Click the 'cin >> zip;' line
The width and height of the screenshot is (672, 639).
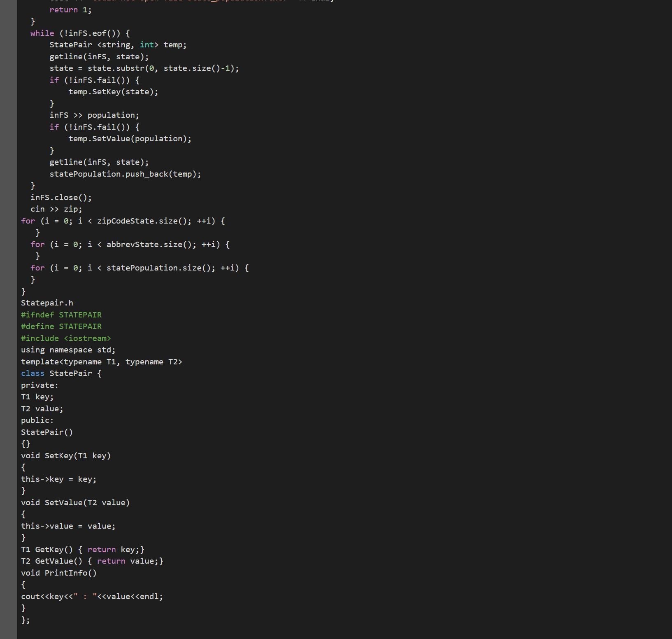click(x=56, y=209)
